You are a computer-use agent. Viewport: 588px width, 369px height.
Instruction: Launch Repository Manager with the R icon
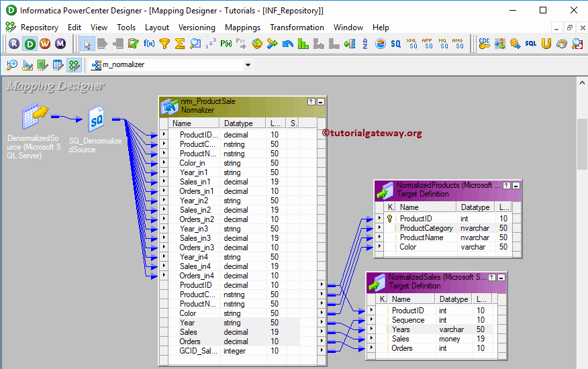pos(14,44)
